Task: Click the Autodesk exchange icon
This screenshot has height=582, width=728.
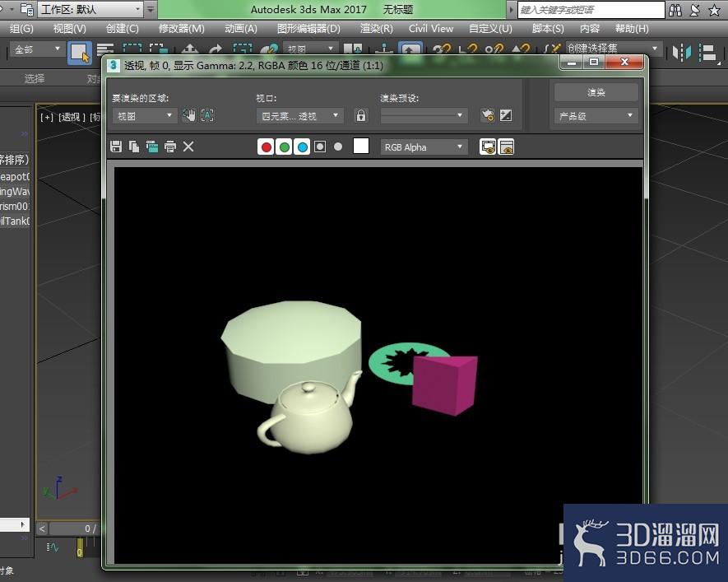Action: click(694, 10)
